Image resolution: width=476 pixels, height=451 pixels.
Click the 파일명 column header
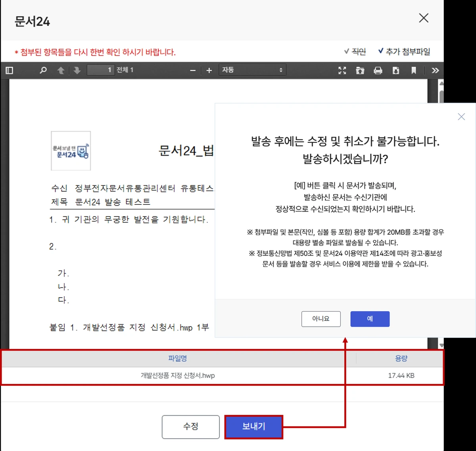177,358
